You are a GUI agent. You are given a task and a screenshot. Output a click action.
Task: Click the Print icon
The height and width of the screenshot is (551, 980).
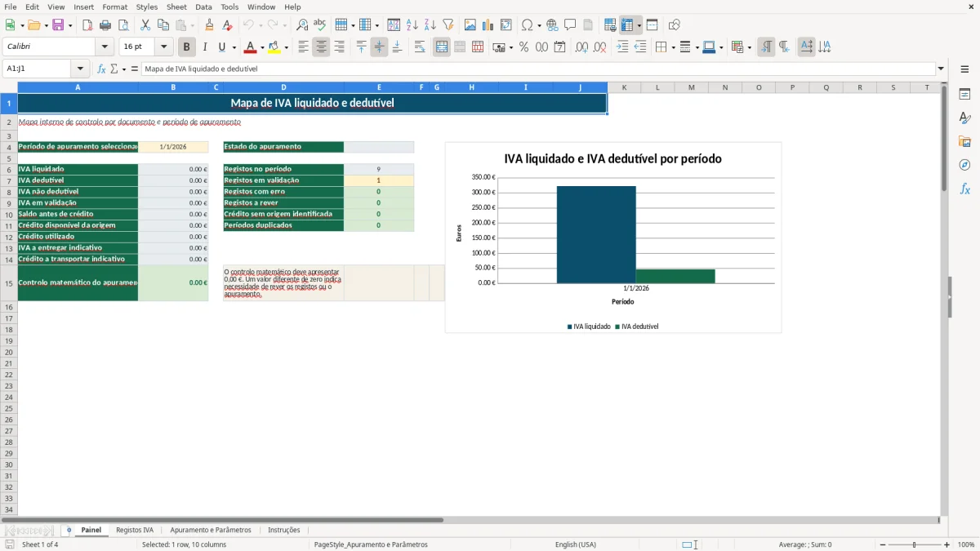pos(105,25)
